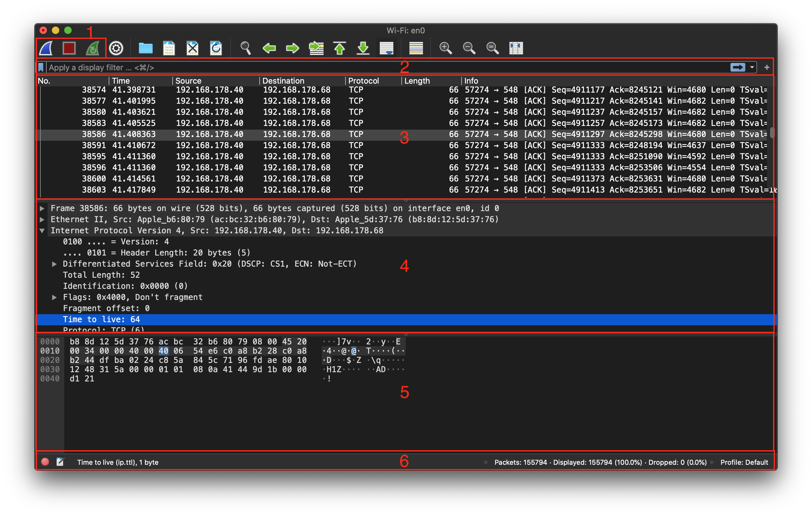Toggle the filter bookmark icon
Viewport: 812px width, 516px height.
[40, 67]
